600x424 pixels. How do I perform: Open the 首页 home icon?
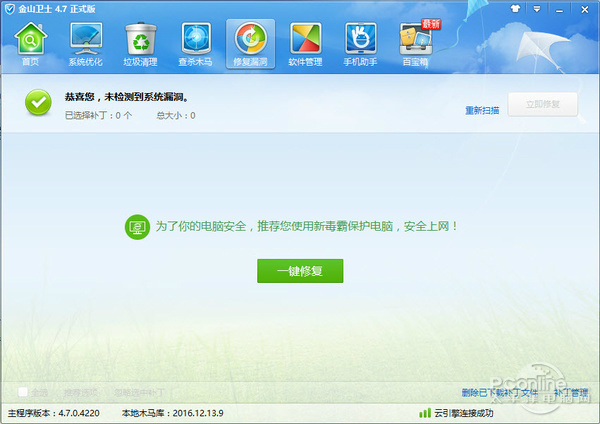31,44
